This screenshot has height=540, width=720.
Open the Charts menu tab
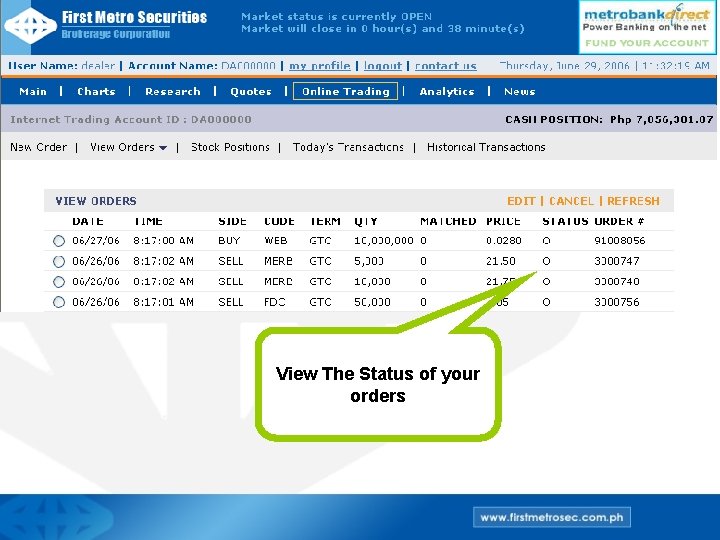[x=96, y=91]
